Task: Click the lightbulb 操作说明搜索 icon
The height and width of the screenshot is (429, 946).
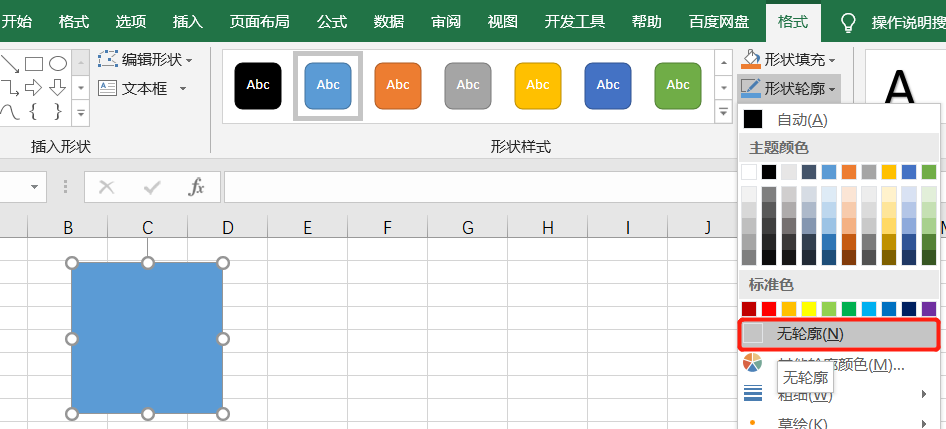Action: tap(848, 21)
